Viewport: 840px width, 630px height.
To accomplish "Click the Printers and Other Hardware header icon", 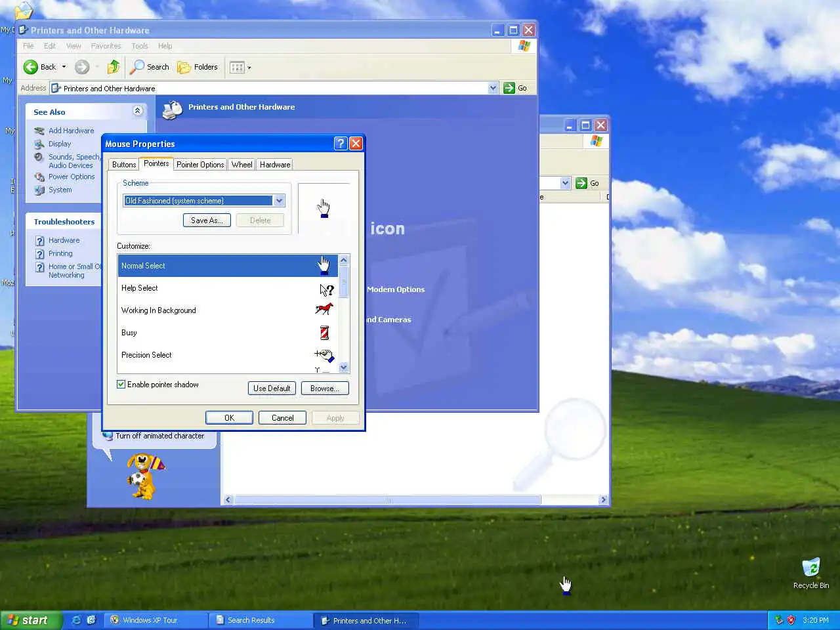I will click(172, 110).
